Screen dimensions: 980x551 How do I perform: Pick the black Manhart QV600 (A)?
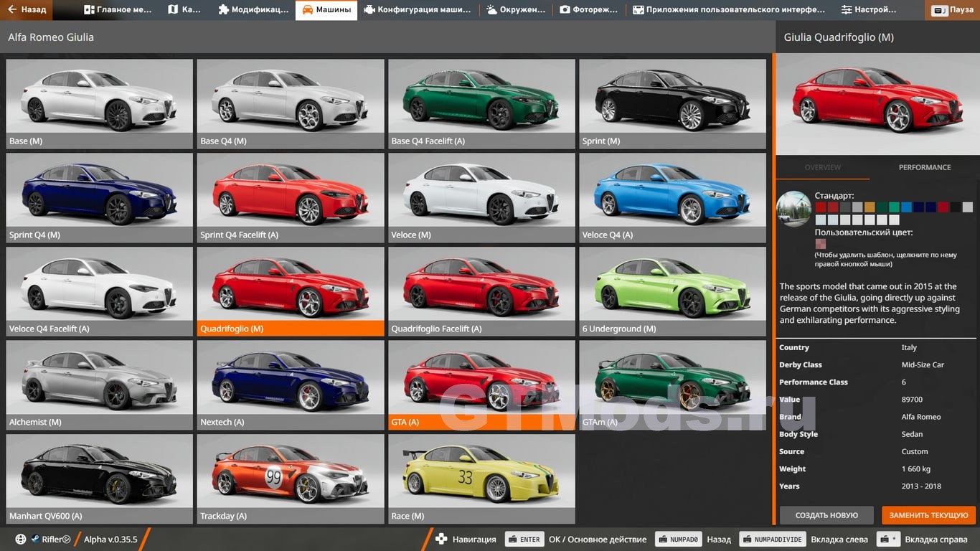(x=100, y=479)
